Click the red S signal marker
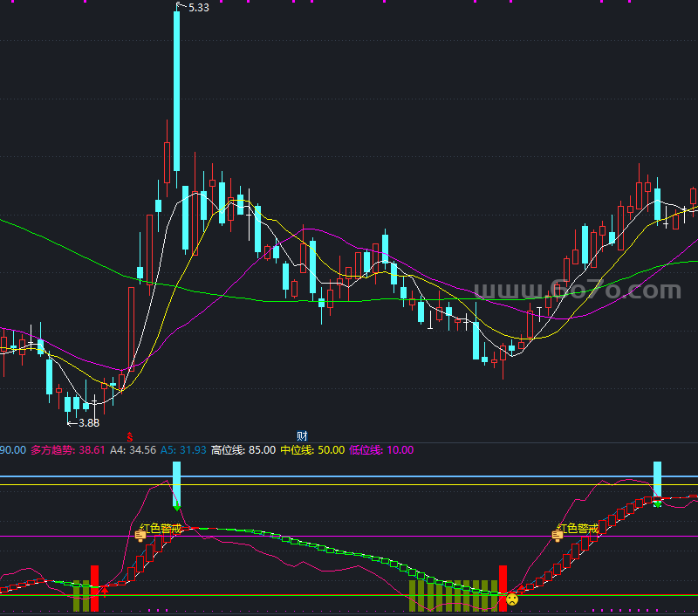698x616 pixels. [129, 436]
